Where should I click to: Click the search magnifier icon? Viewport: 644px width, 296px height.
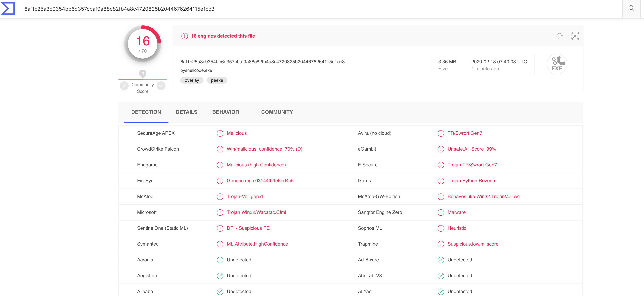coord(631,8)
